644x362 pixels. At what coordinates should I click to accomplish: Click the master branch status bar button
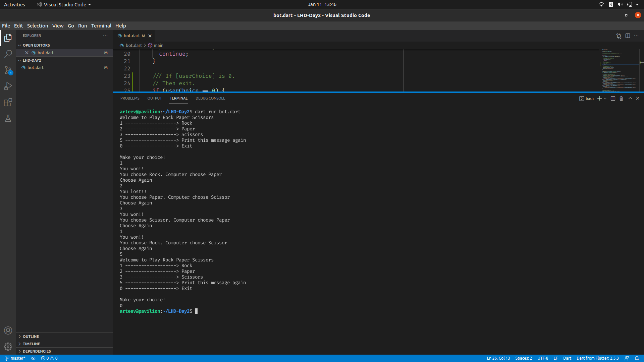(15, 358)
